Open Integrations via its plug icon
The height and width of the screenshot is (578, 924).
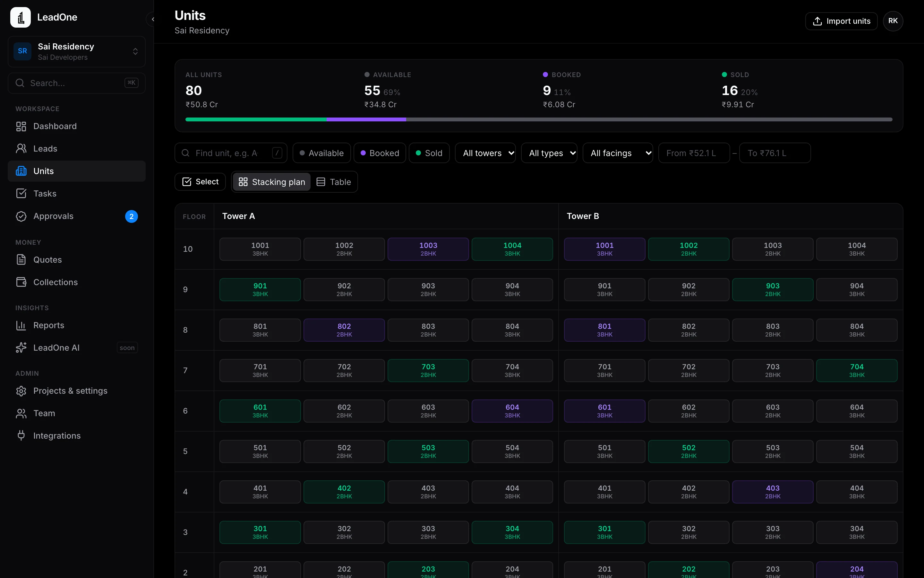pos(21,436)
